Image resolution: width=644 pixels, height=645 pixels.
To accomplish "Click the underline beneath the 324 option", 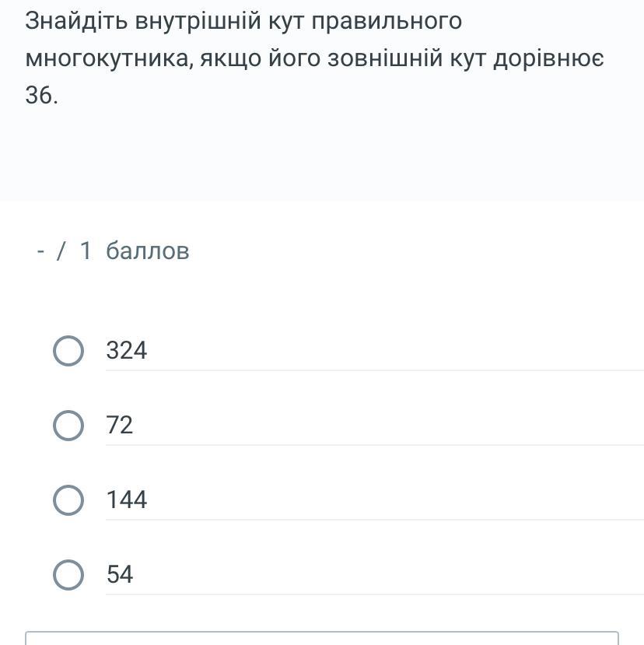I will (x=373, y=370).
